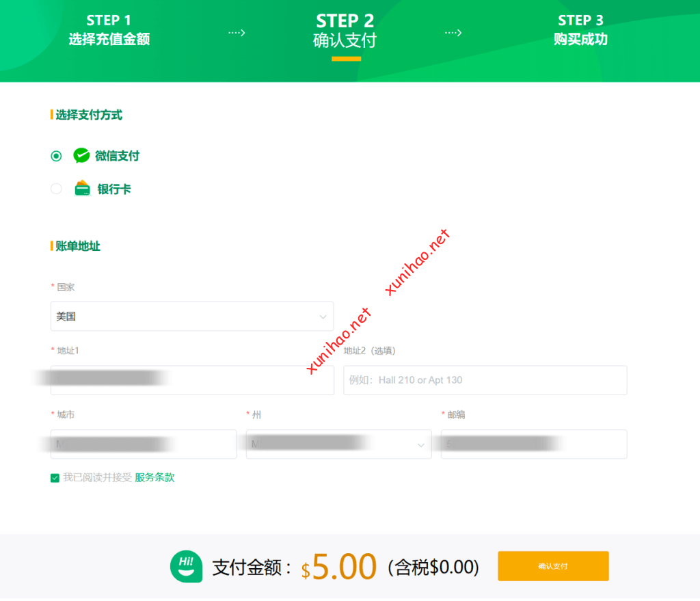Viewport: 700px width, 601px height.
Task: Select the 银行卡 radio button
Action: pos(56,189)
